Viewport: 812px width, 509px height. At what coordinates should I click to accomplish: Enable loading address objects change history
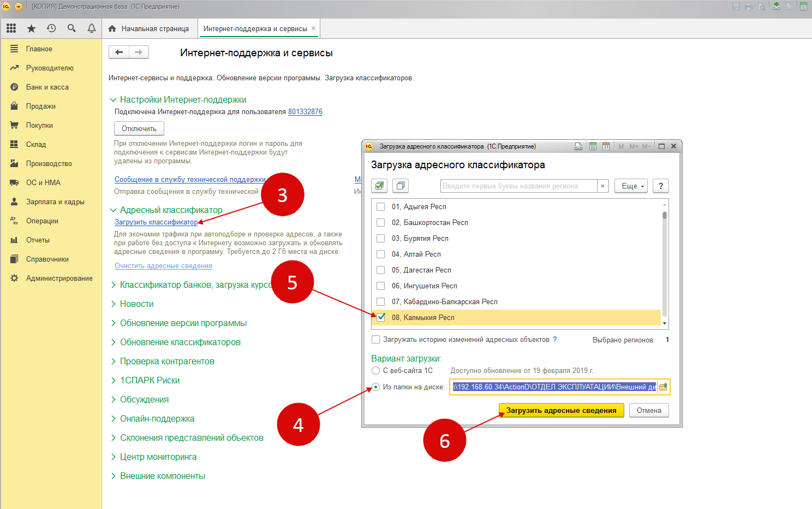[375, 339]
